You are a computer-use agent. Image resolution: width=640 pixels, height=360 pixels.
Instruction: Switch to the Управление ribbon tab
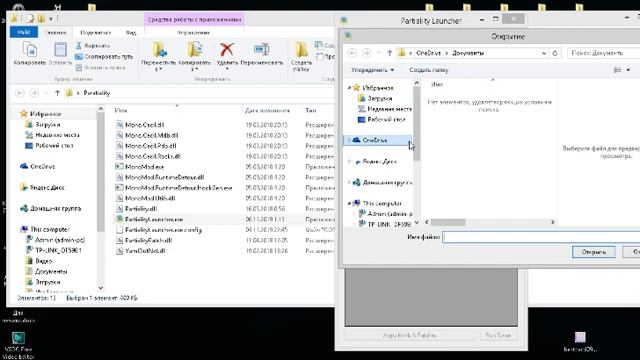(x=193, y=33)
